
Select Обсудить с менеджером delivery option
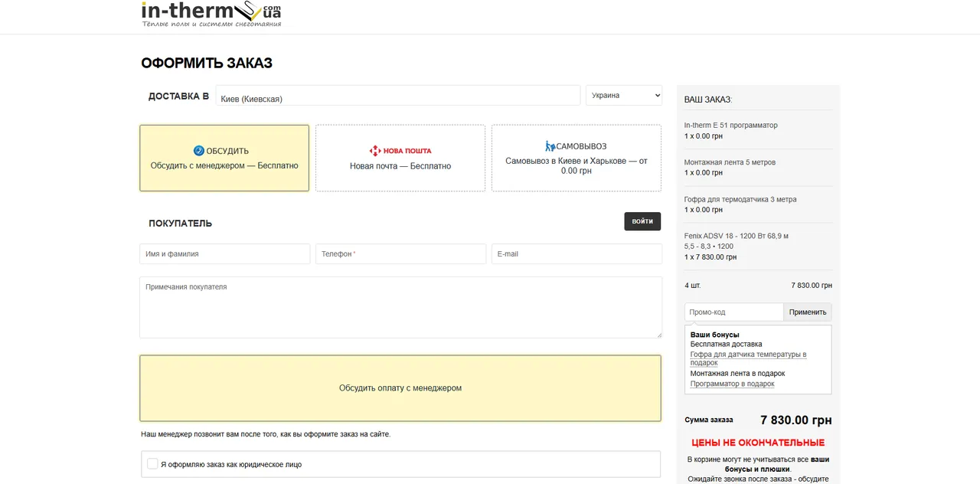tap(224, 158)
